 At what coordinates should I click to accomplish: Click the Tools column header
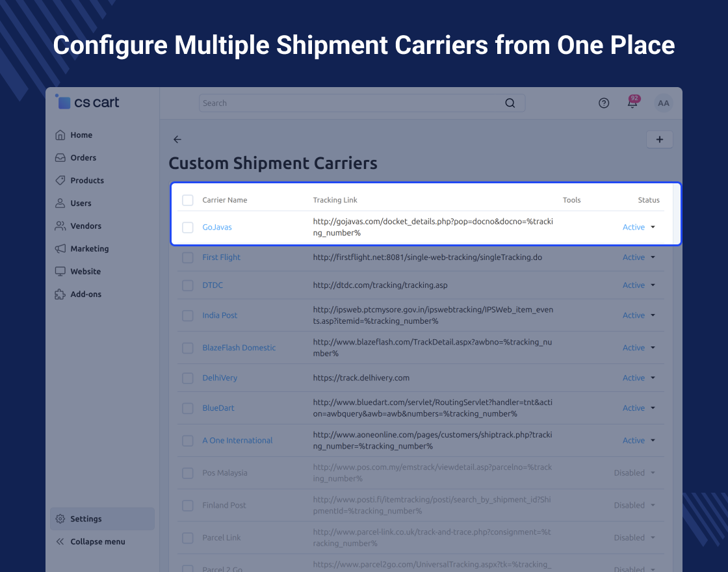pyautogui.click(x=571, y=200)
